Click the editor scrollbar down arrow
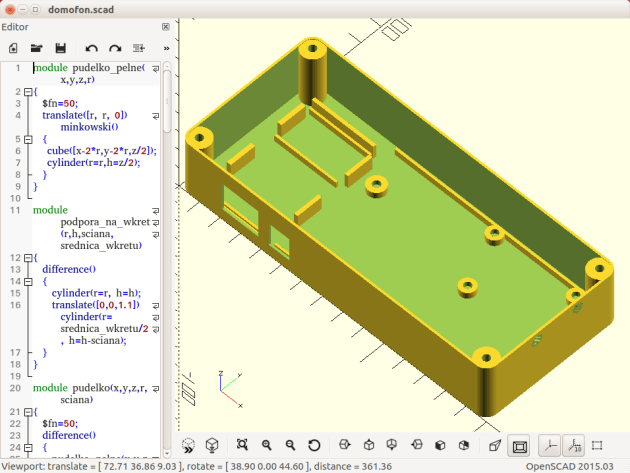 pyautogui.click(x=167, y=454)
